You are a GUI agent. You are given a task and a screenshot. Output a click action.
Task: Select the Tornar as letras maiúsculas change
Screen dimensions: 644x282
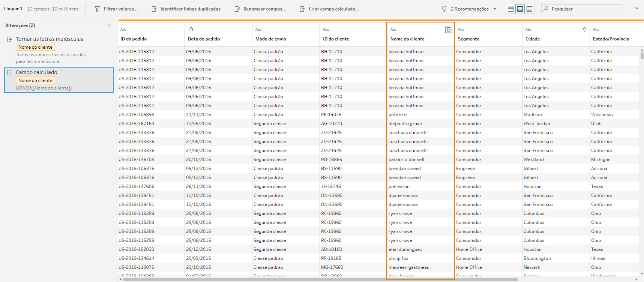[50, 39]
